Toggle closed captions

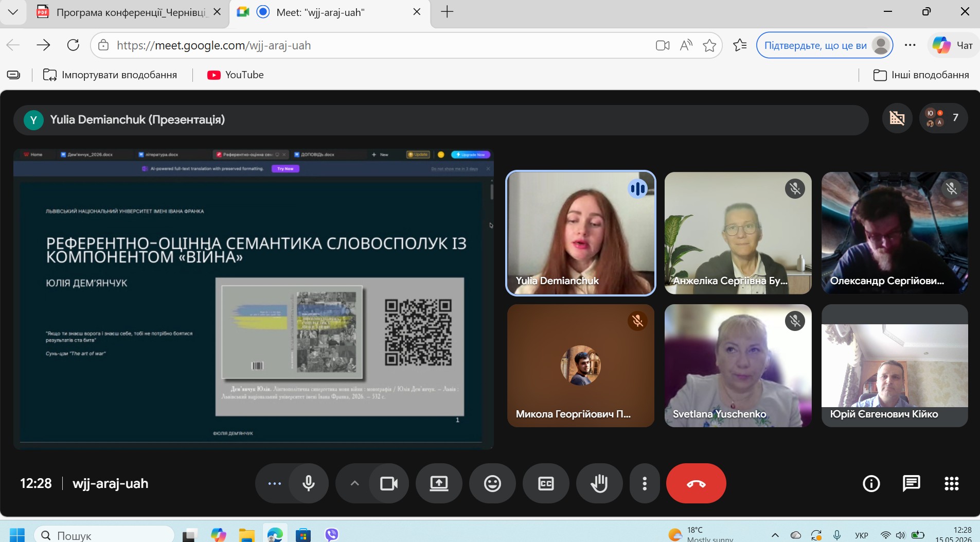pos(546,483)
